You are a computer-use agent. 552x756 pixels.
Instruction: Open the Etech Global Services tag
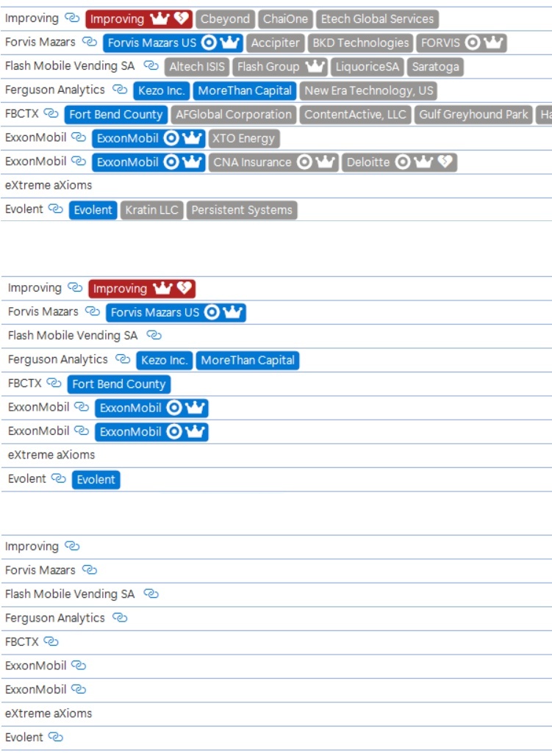click(377, 19)
